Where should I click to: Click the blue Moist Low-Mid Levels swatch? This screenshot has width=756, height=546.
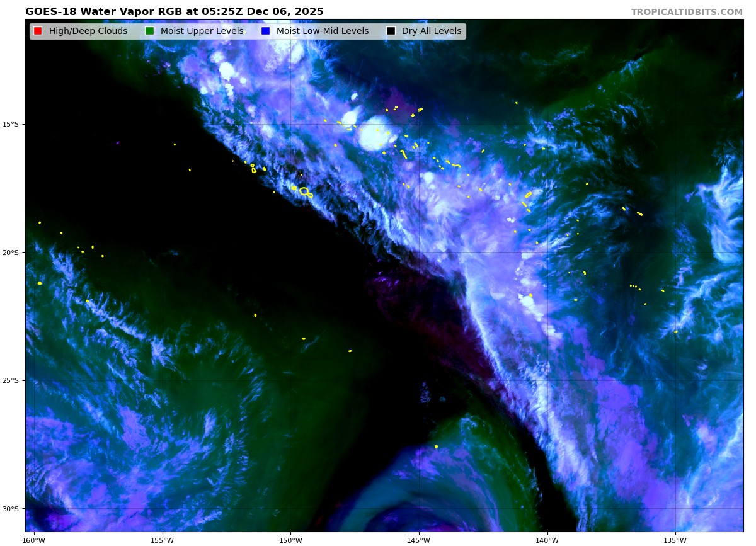[x=265, y=31]
